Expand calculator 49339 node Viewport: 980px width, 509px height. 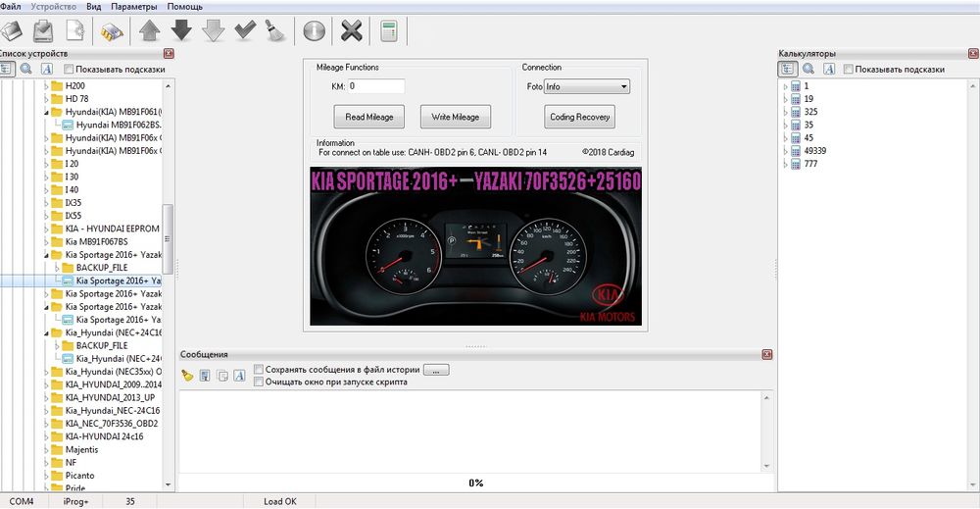(x=786, y=151)
